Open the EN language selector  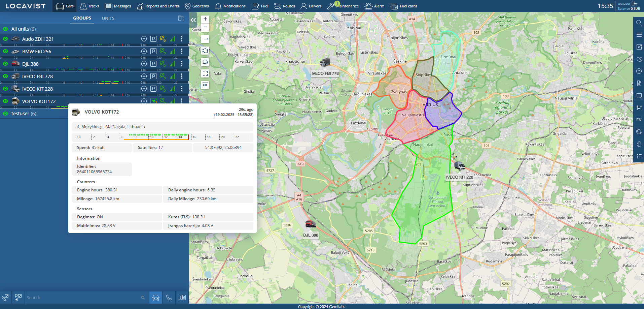(x=639, y=120)
